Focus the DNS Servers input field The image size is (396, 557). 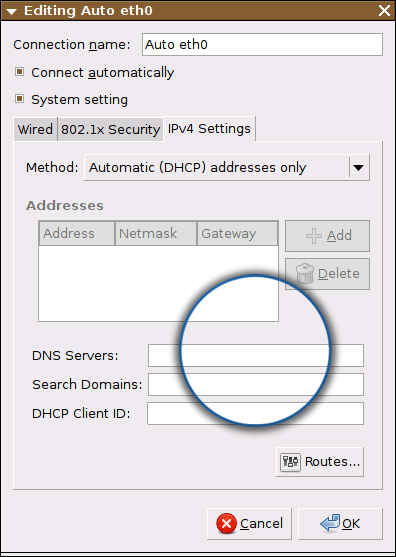[256, 355]
